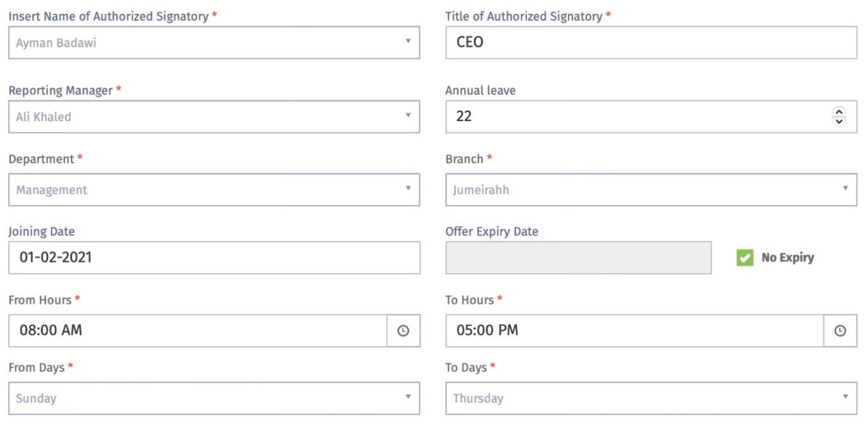Increase the Annual leave value
The image size is (868, 427).
[839, 112]
